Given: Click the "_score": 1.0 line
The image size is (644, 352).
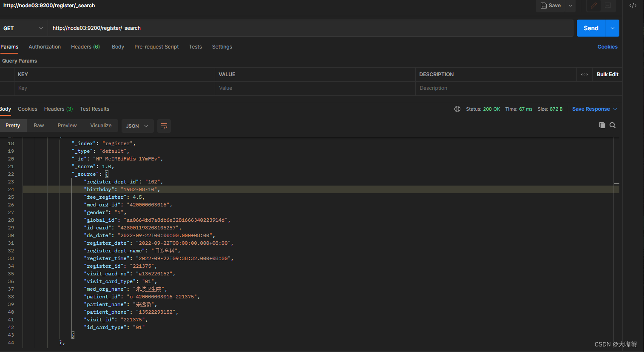Looking at the screenshot, I should point(93,166).
